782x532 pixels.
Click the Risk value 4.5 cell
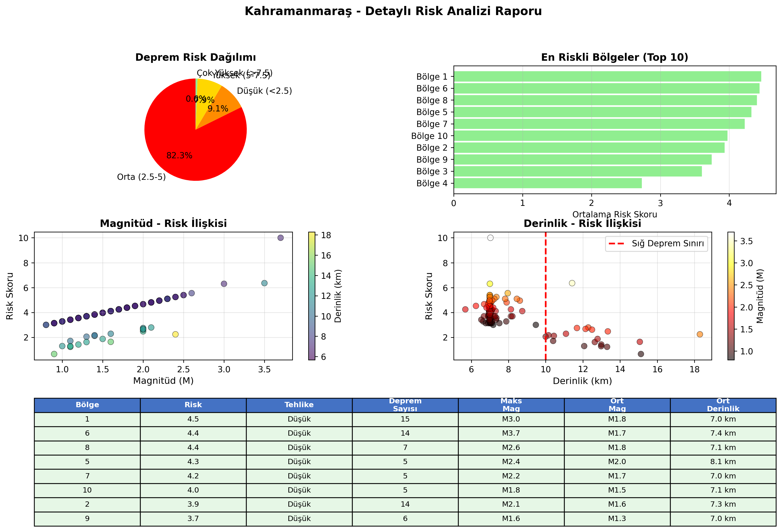pos(193,419)
